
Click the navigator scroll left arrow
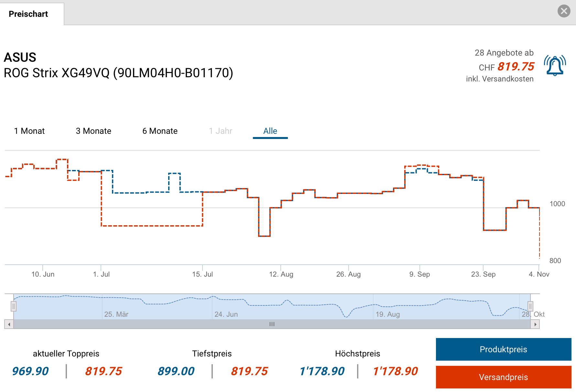coord(9,324)
